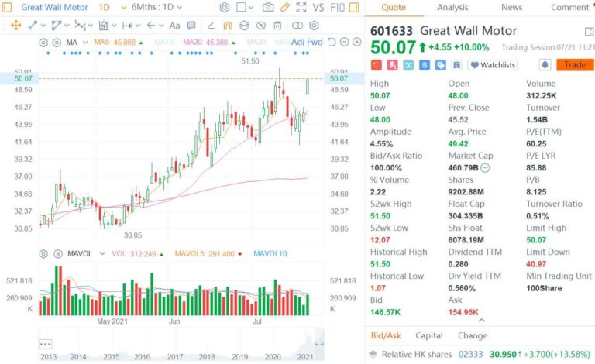Viewport: 595px width, 364px height.
Task: Toggle the drawing pencil tool
Action: pos(284,7)
